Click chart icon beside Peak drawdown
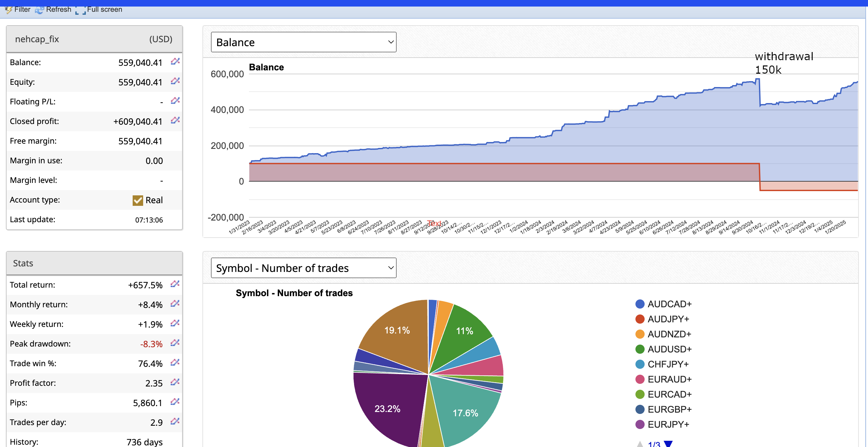 click(175, 343)
